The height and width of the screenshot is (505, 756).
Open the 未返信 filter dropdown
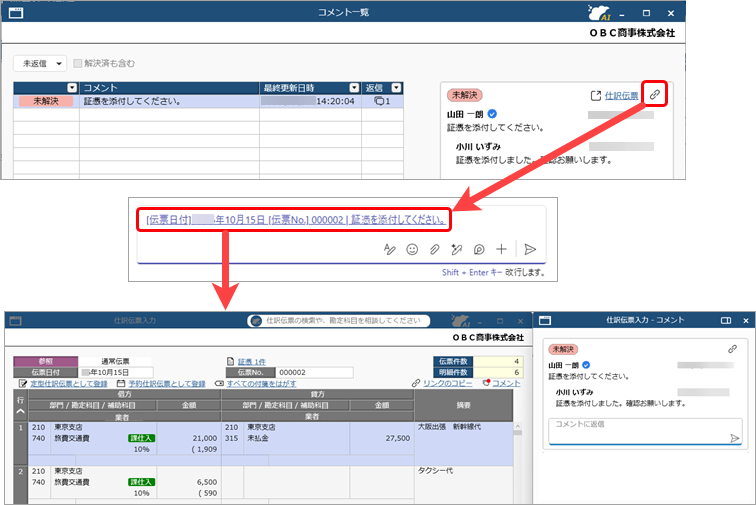(x=40, y=63)
